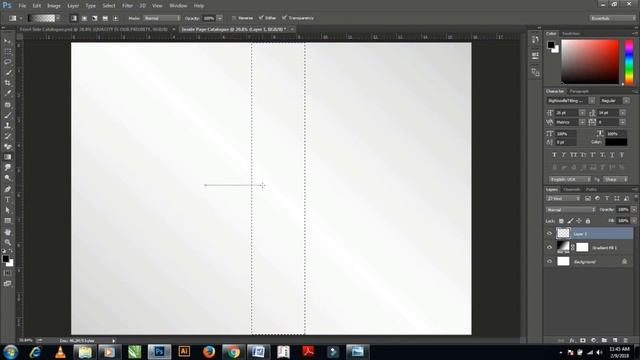Open the anti-aliasing Sharp dropdown
This screenshot has height=360, width=640.
tap(616, 179)
